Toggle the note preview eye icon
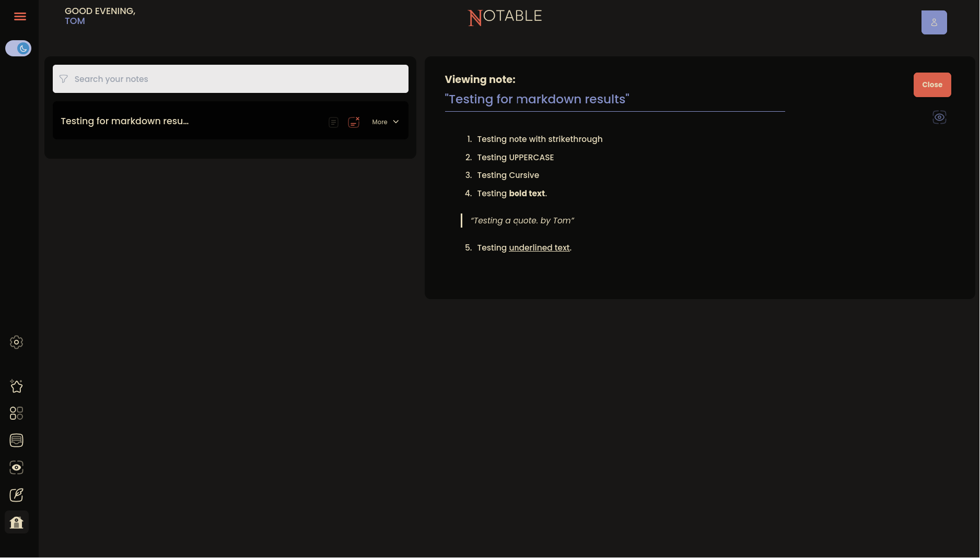This screenshot has width=980, height=558. coord(939,117)
